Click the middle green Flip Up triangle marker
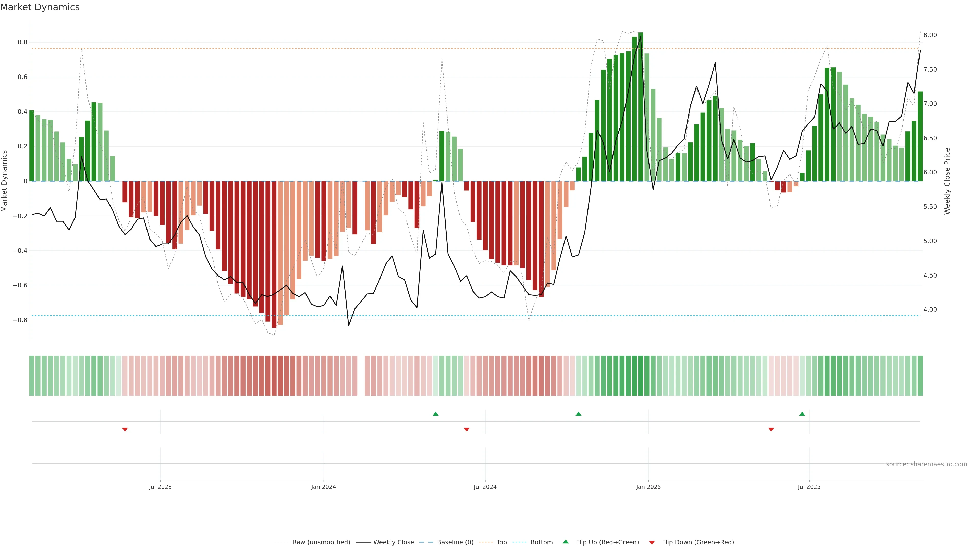Viewport: 980px width, 551px height. tap(578, 414)
